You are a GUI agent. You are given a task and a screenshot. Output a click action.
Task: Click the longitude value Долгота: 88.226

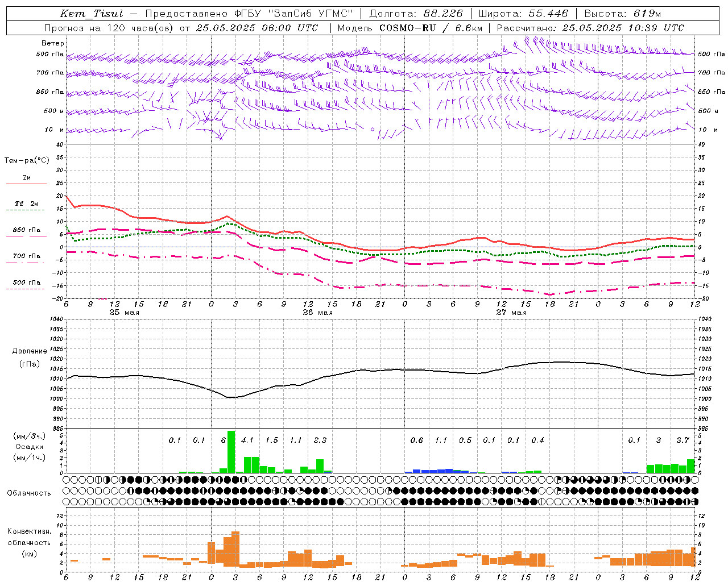click(416, 14)
